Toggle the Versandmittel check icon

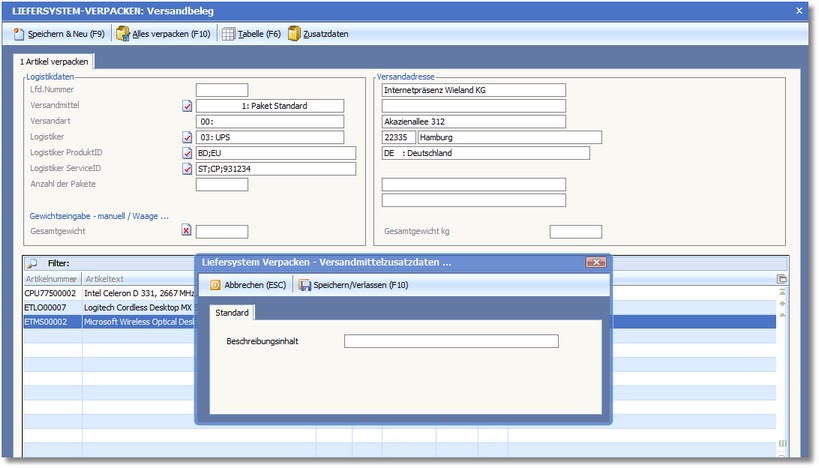pos(187,106)
